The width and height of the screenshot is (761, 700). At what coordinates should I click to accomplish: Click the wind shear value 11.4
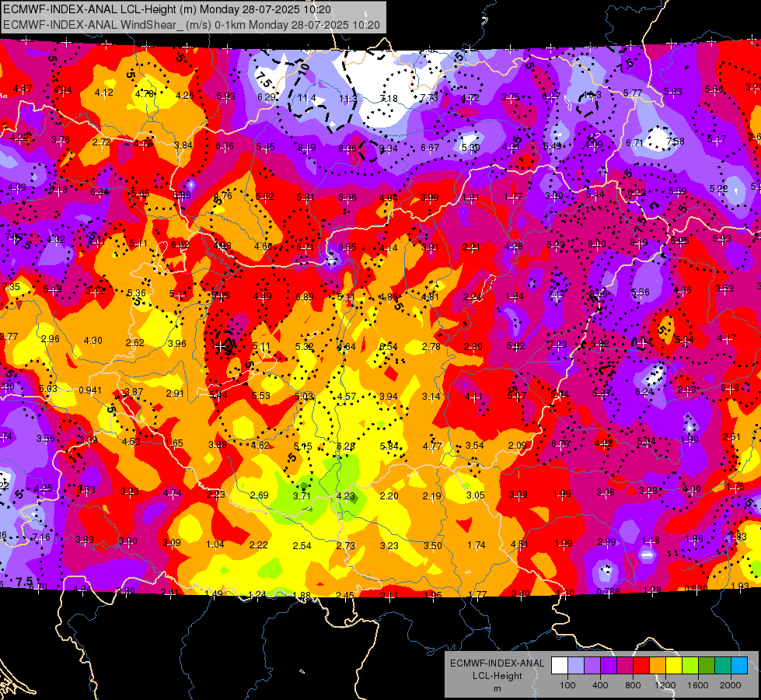(x=307, y=98)
